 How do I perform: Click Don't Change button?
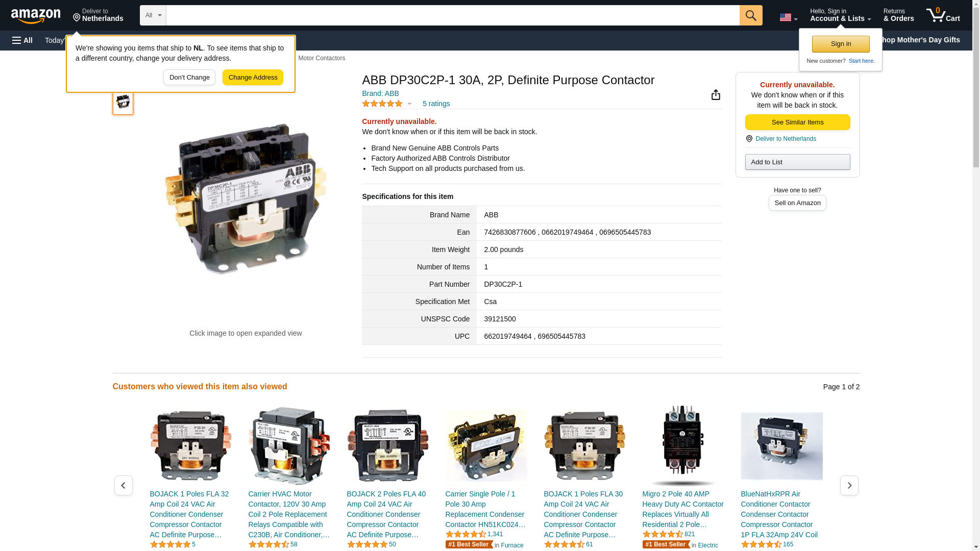(x=189, y=78)
